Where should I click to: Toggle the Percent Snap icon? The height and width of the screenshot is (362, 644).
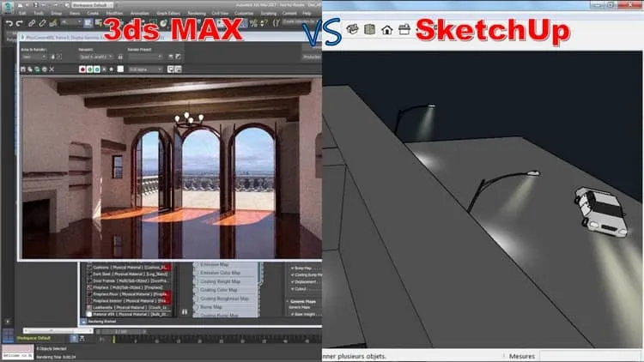(254, 23)
